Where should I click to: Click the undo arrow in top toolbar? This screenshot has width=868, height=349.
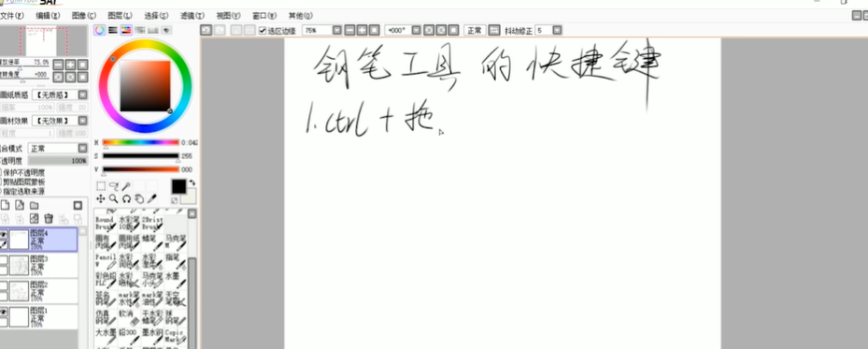coord(206,30)
